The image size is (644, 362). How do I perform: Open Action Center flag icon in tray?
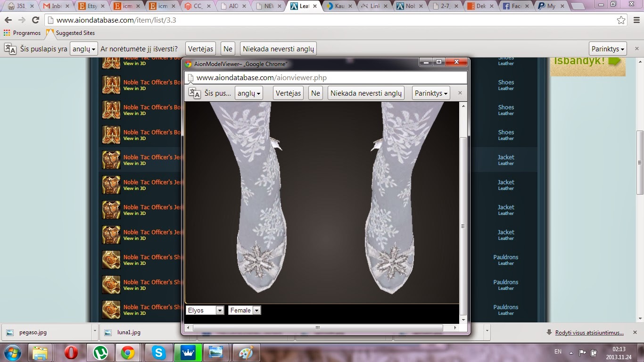(x=583, y=352)
